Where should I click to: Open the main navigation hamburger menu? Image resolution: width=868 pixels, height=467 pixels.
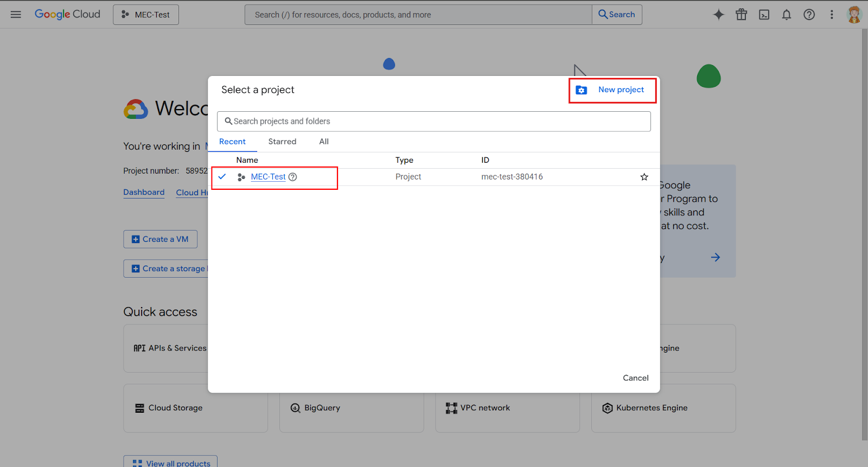[x=16, y=15]
